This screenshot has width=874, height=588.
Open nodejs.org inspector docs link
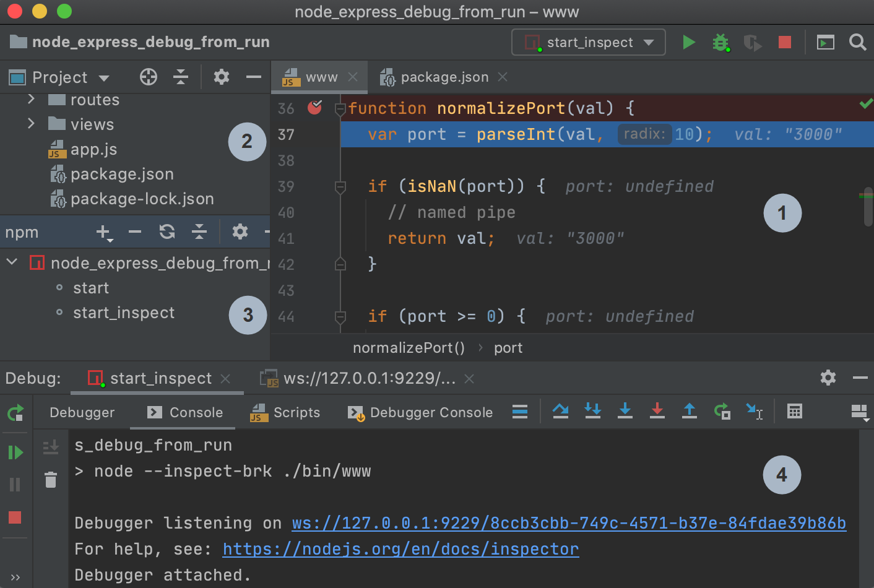[x=400, y=550]
